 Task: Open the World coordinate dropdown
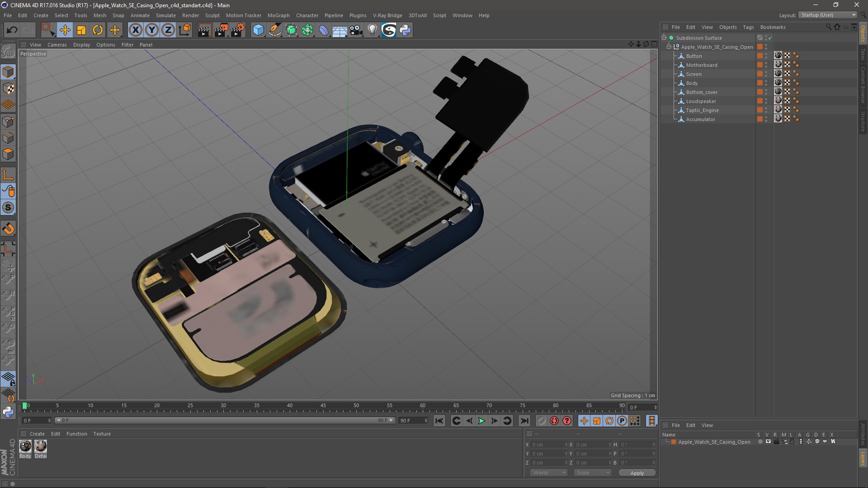click(x=549, y=473)
